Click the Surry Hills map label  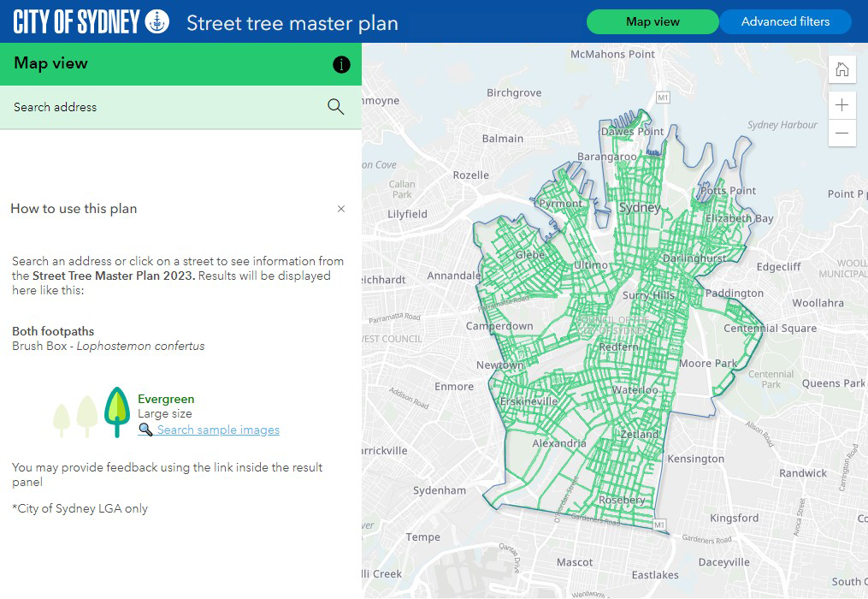tap(648, 295)
